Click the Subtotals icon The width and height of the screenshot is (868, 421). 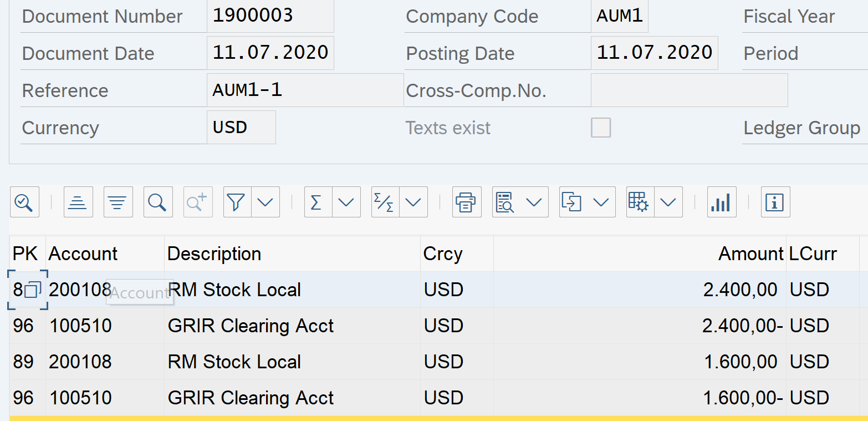[385, 202]
